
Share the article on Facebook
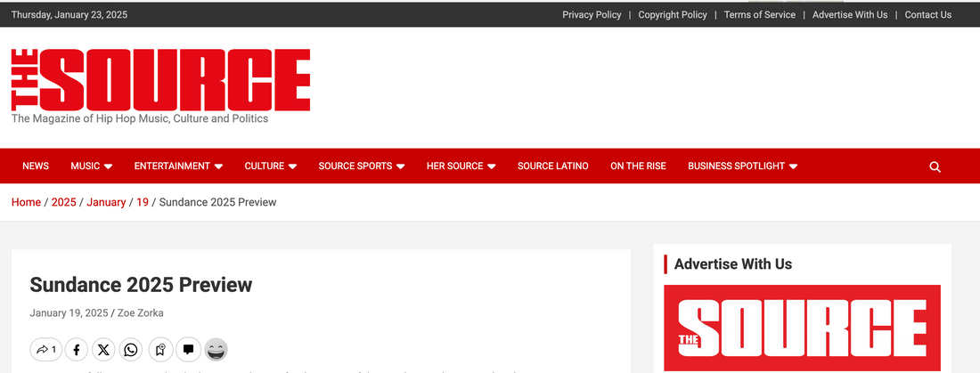pos(78,350)
